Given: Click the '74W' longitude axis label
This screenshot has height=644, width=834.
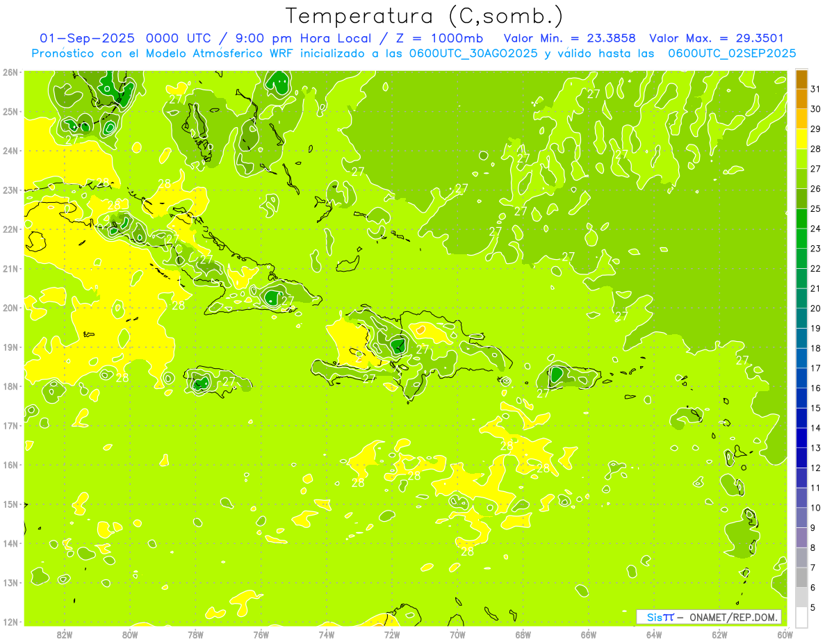Looking at the screenshot, I should pos(327,634).
